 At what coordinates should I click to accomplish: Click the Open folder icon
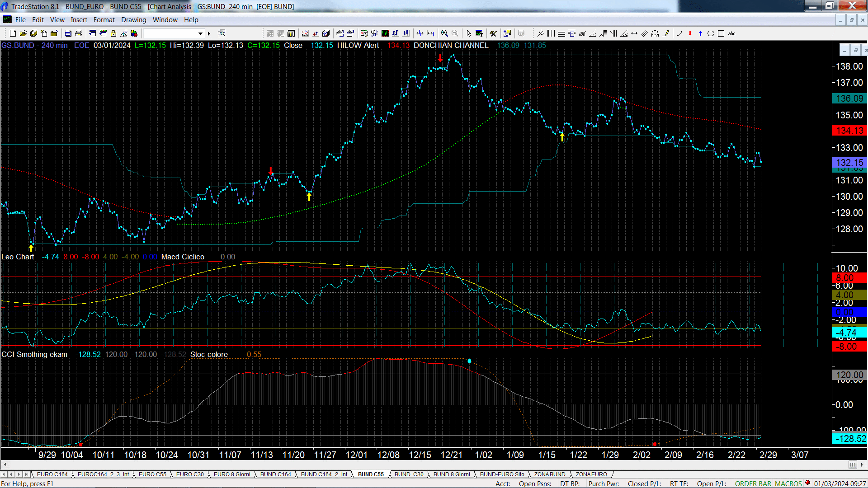point(23,33)
